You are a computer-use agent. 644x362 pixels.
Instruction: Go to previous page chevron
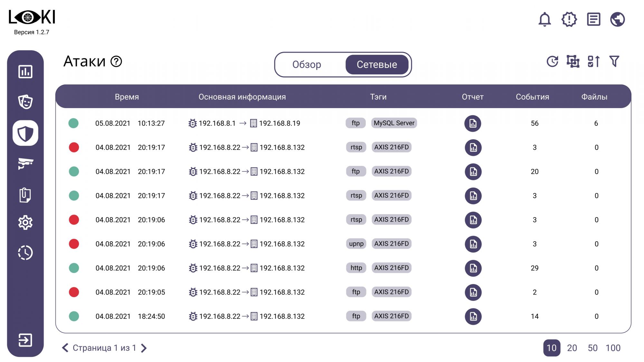(x=65, y=348)
